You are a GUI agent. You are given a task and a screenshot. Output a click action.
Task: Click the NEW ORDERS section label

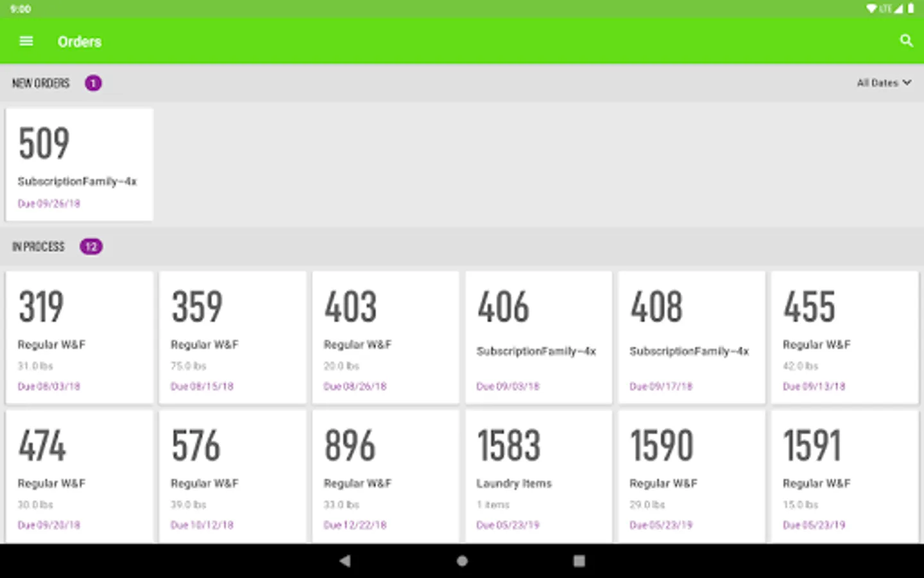coord(40,83)
